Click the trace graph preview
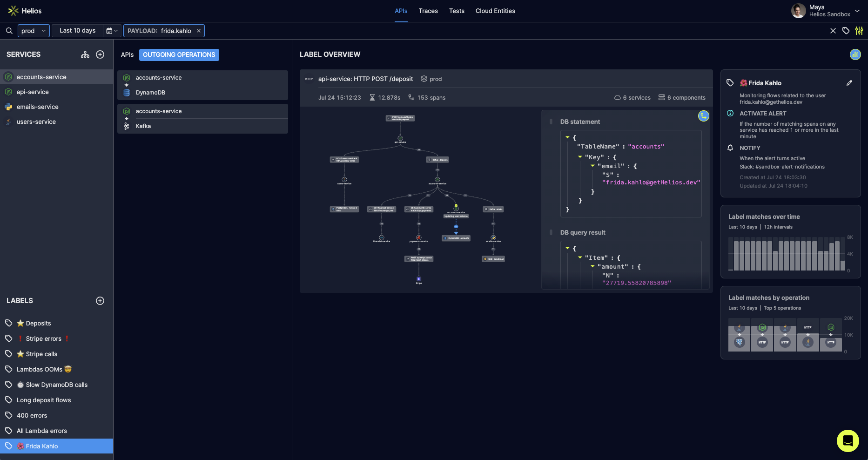The image size is (868, 460). 419,199
